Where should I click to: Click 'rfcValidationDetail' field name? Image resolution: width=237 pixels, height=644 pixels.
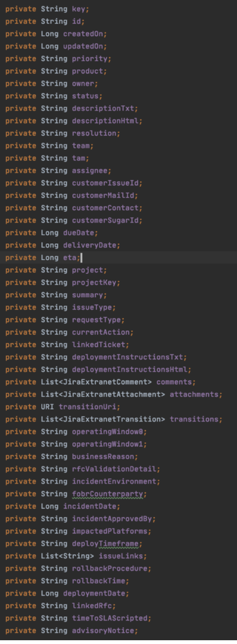tap(114, 469)
